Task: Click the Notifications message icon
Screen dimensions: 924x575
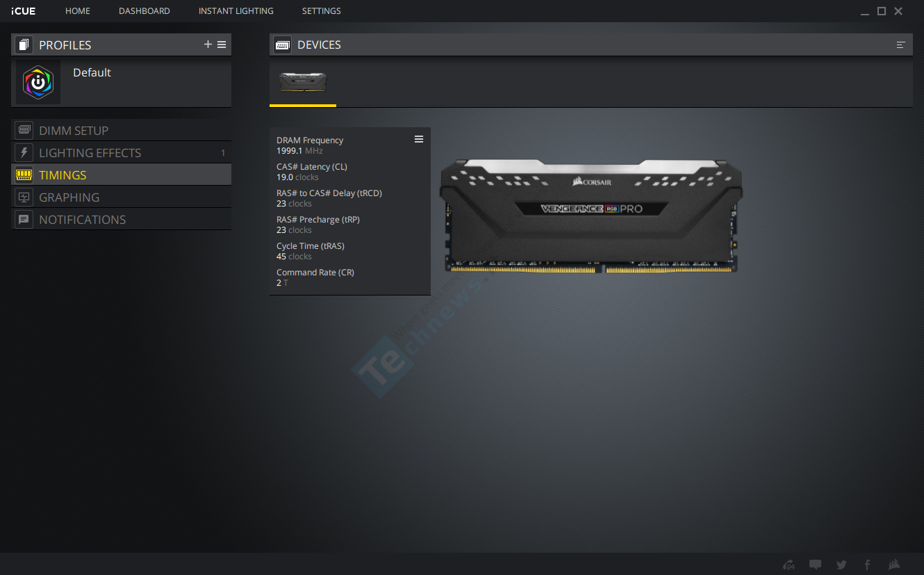Action: (x=24, y=219)
